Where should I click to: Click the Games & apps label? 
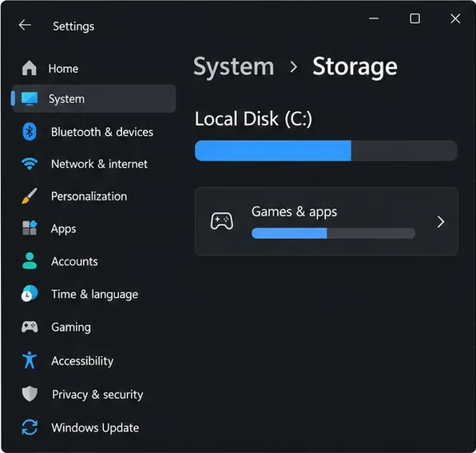[294, 212]
